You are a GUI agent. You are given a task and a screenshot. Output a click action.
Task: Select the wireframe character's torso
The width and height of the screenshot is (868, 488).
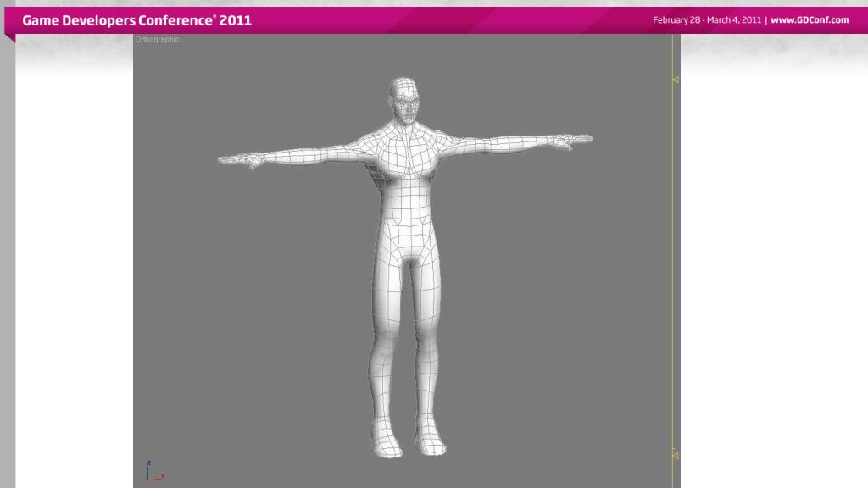click(407, 191)
